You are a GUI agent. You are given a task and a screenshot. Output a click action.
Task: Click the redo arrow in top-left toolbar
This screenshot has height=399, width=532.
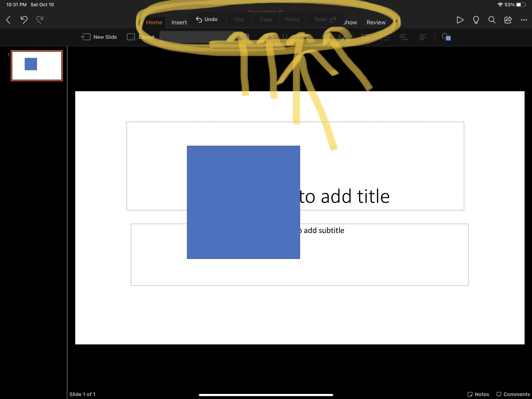[x=40, y=19]
